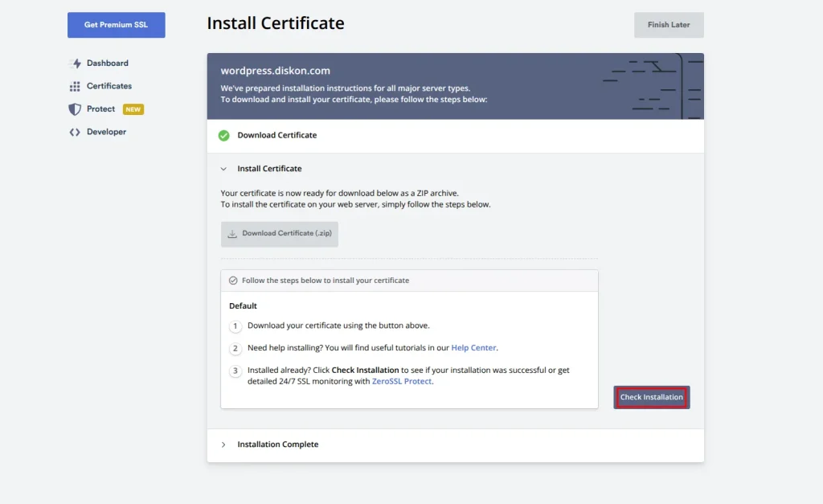Viewport: 823px width, 504px height.
Task: Collapse the Install Certificate section
Action: 223,169
